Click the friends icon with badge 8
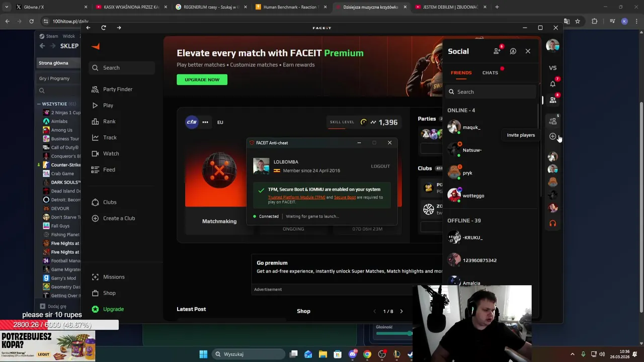Screen dimensions: 644x362 tap(552, 100)
